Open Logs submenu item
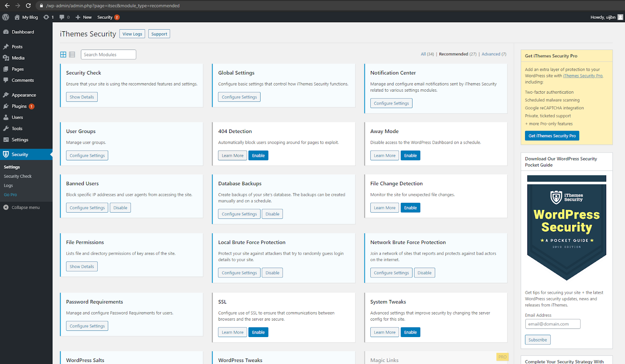The image size is (625, 364). (x=8, y=186)
